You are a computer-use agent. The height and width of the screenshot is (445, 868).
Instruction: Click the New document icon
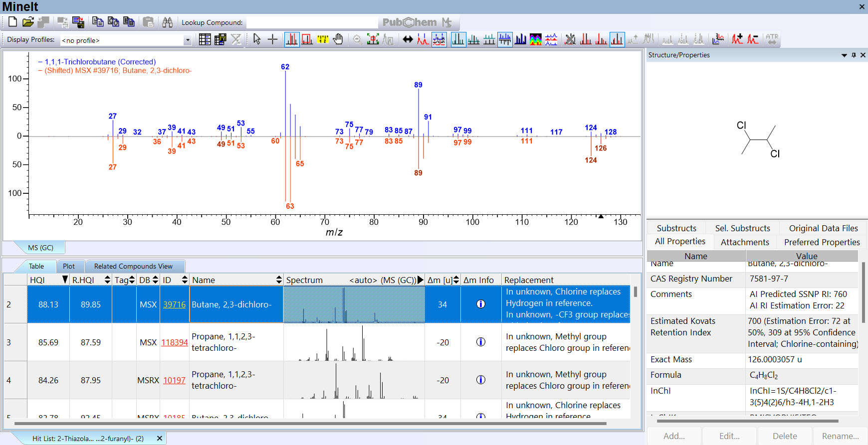click(12, 22)
